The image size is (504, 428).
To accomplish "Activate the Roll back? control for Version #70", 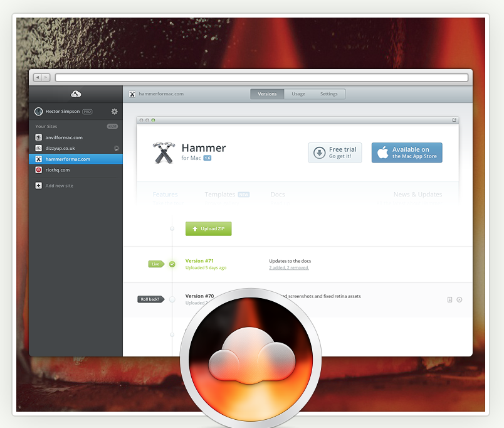I will [150, 299].
